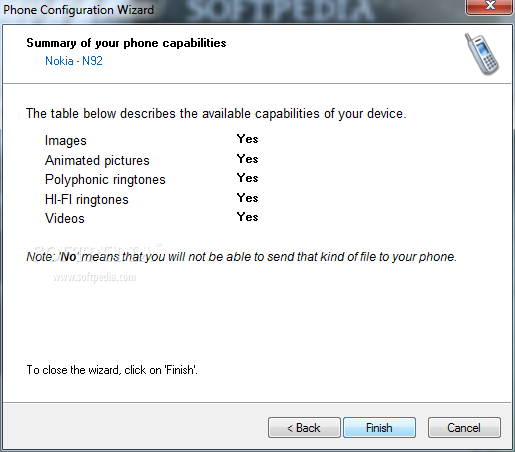Click the Polyphonic ringtones capability label
The image size is (515, 452).
(x=105, y=180)
